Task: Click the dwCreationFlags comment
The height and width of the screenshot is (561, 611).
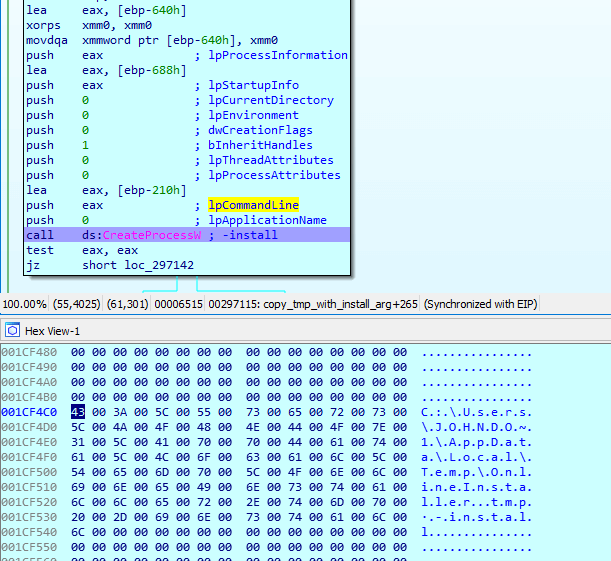Action: pos(260,130)
